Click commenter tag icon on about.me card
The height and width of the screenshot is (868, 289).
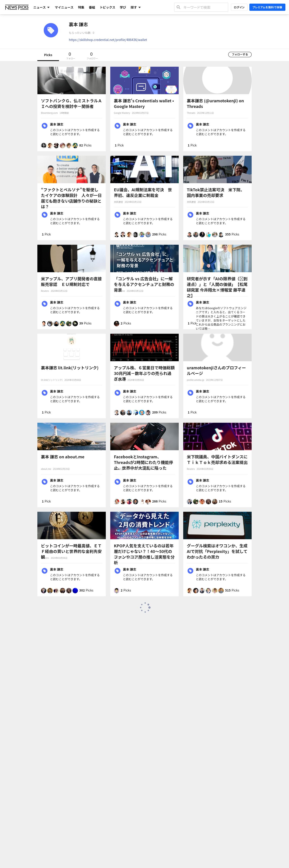coord(44,482)
